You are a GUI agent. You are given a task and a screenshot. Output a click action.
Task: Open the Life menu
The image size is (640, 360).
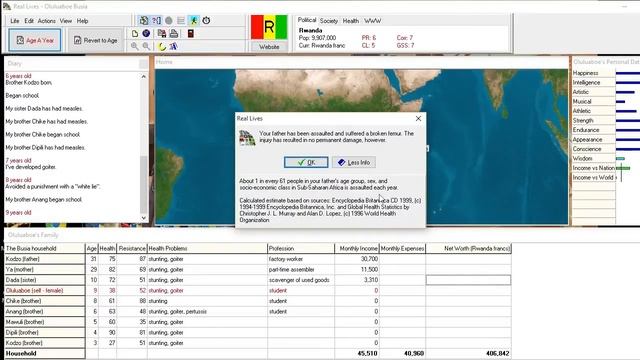[x=15, y=21]
